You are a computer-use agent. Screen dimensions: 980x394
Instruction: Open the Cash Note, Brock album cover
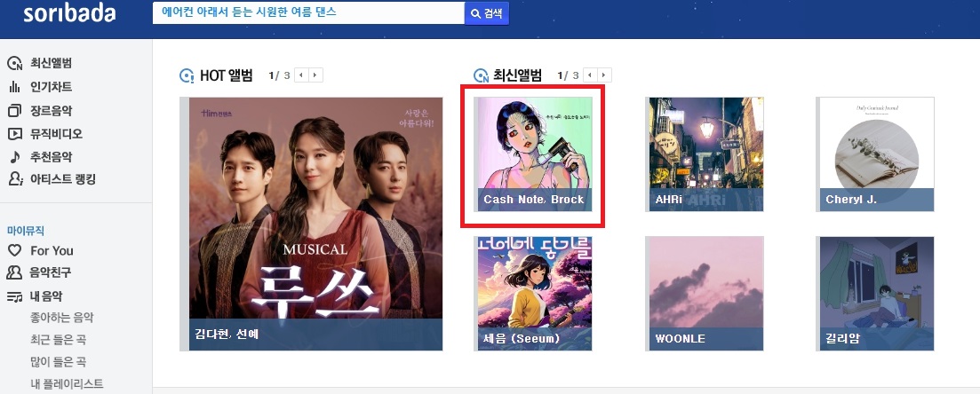coord(533,154)
